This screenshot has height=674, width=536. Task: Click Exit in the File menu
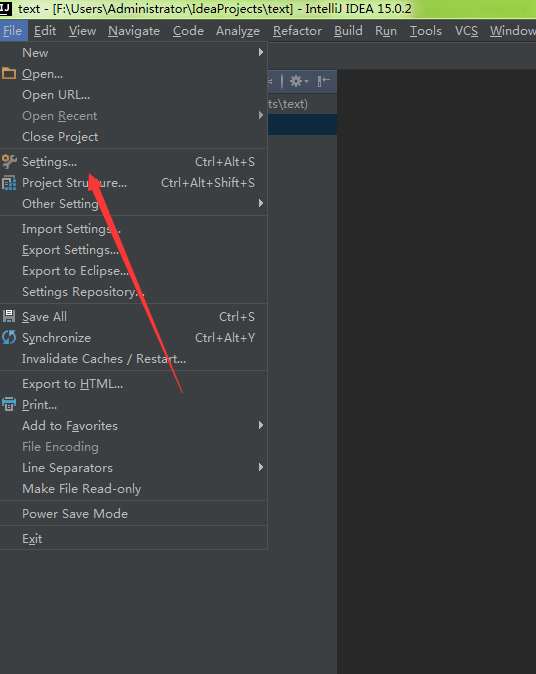pyautogui.click(x=133, y=539)
